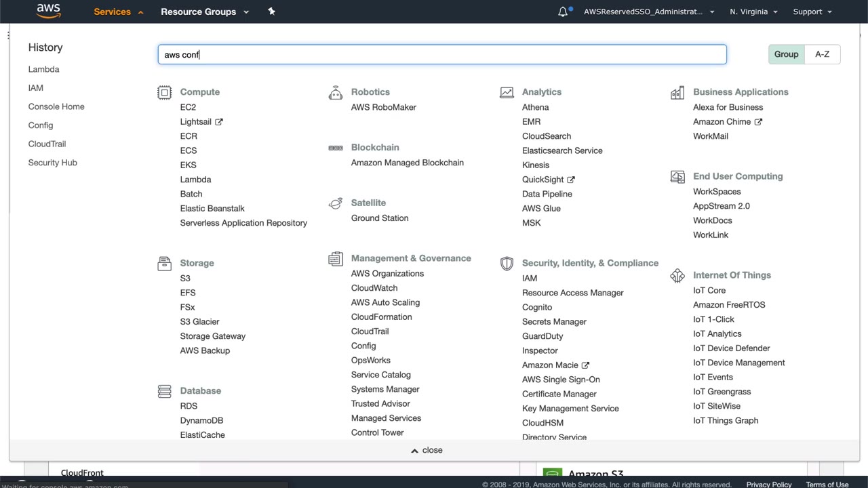Click the Blockchain category icon

[x=336, y=148]
